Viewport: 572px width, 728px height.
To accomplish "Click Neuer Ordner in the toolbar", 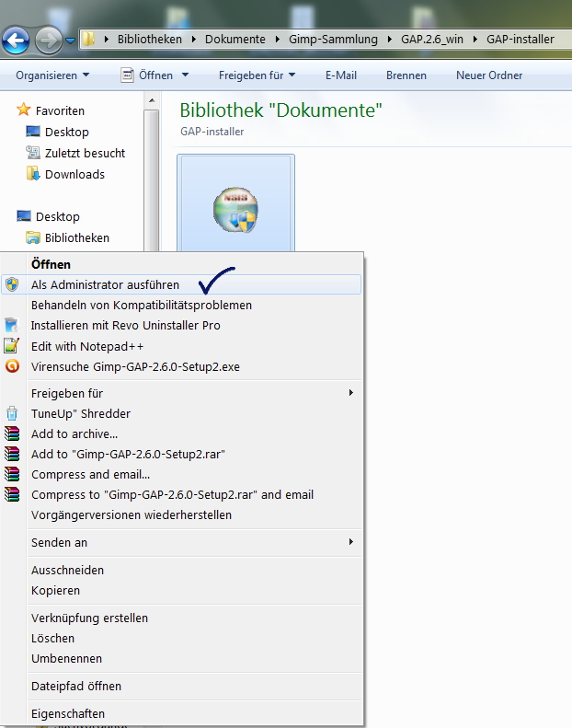I will point(489,75).
